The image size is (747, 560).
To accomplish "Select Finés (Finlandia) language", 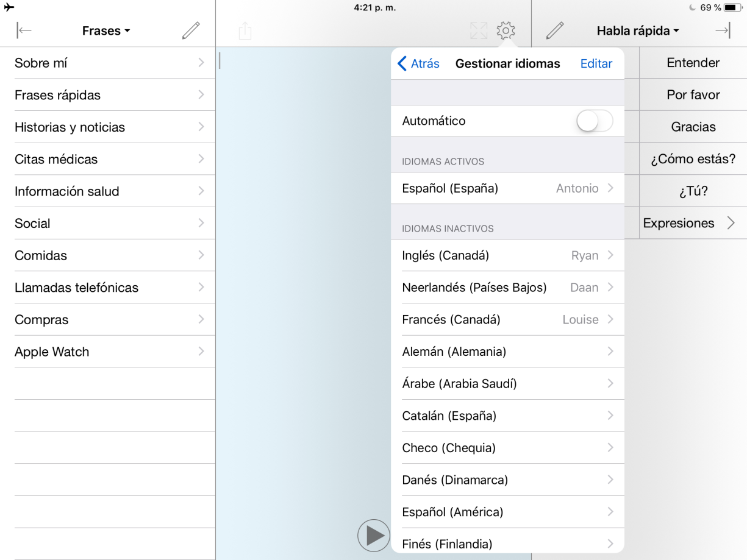I will click(507, 541).
